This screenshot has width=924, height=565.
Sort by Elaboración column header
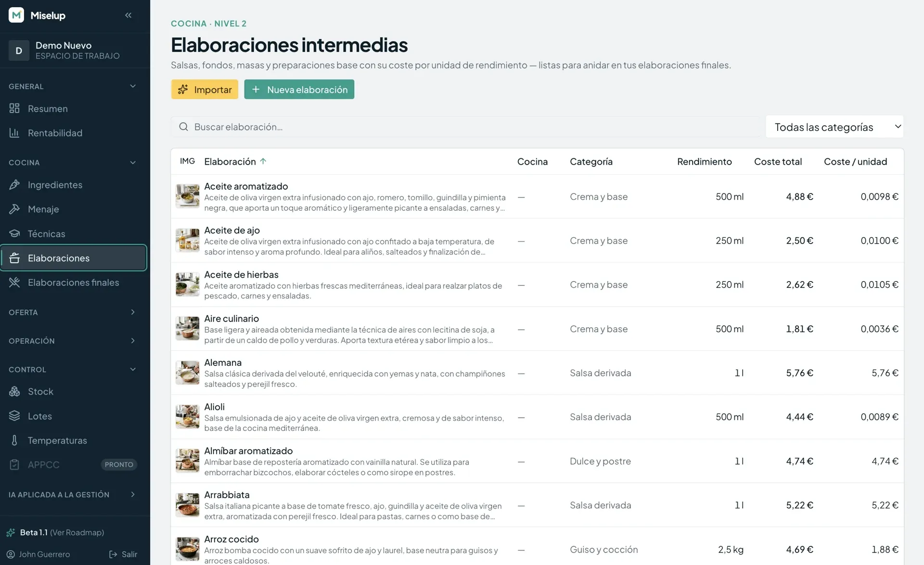point(235,162)
